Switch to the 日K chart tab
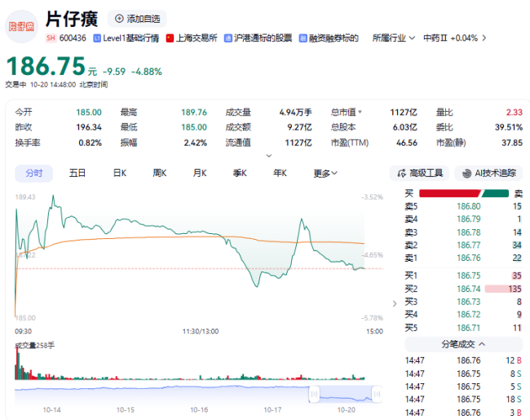The image size is (530, 420). point(119,173)
